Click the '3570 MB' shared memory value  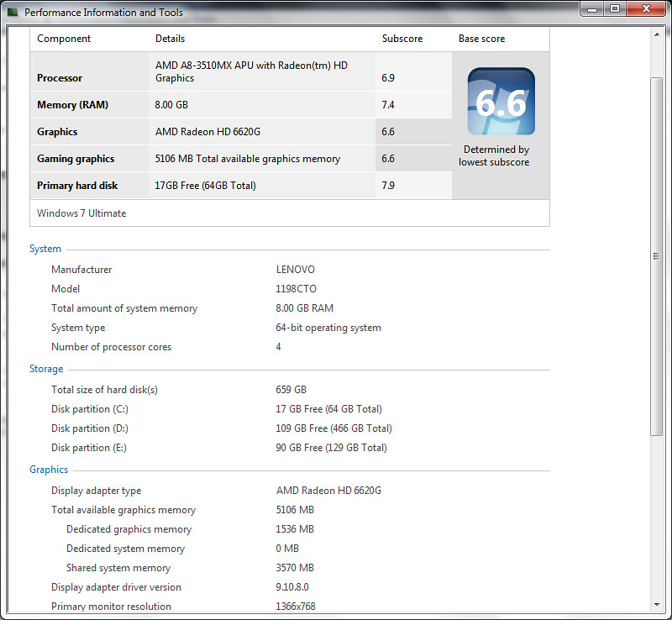point(295,568)
